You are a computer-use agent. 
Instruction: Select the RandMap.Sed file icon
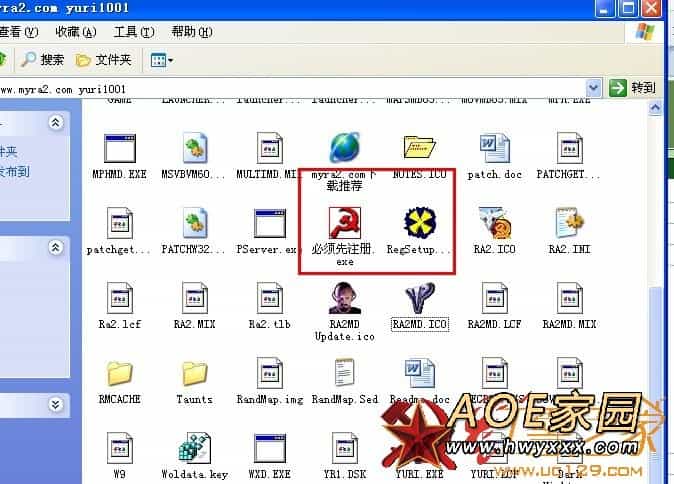pos(344,373)
